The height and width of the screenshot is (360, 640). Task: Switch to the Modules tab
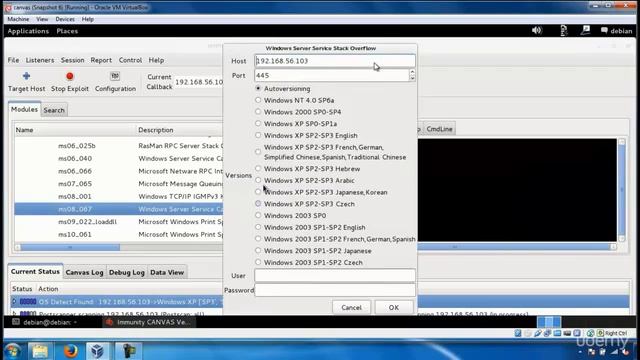tap(24, 109)
